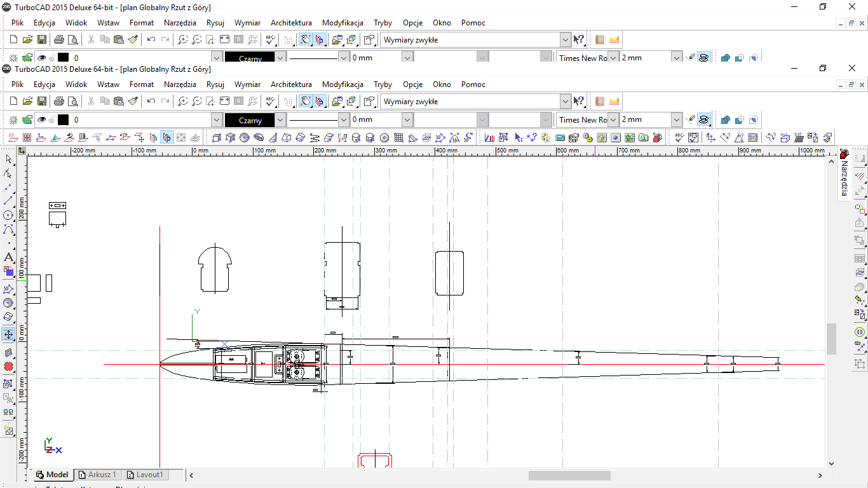Open the Times New Roman font dropdown
Viewport: 868px width, 488px height.
point(613,119)
